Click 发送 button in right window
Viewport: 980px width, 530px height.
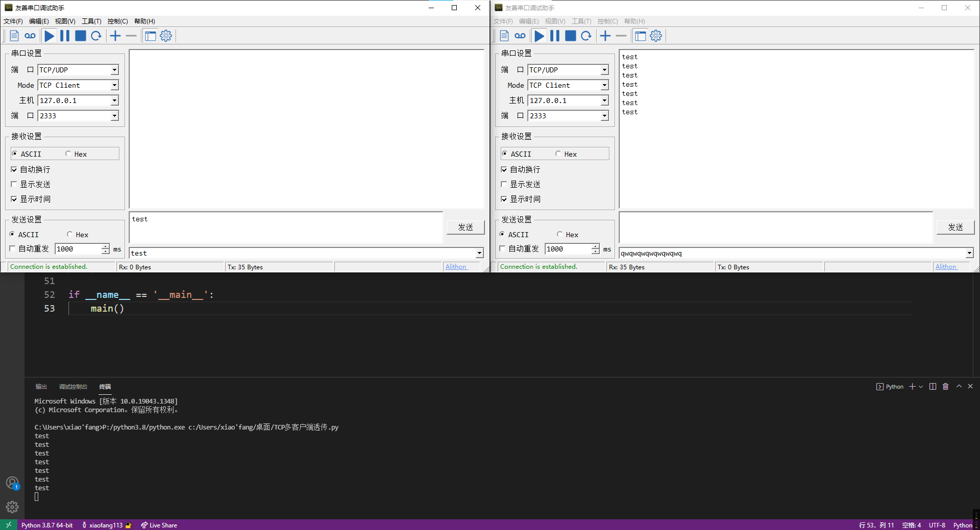(x=955, y=227)
